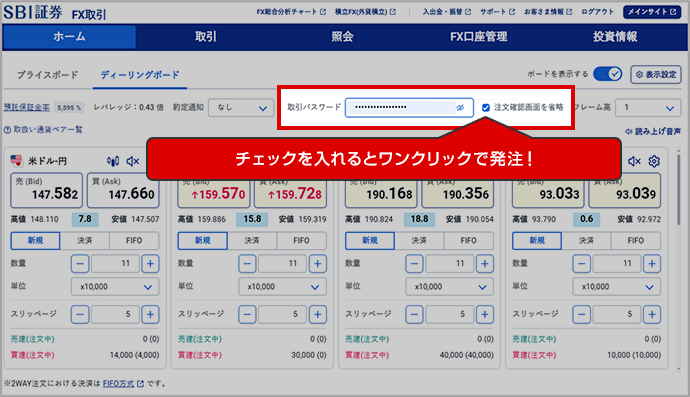690x397 pixels.
Task: Reveal the trading password via eye icon
Action: (460, 107)
